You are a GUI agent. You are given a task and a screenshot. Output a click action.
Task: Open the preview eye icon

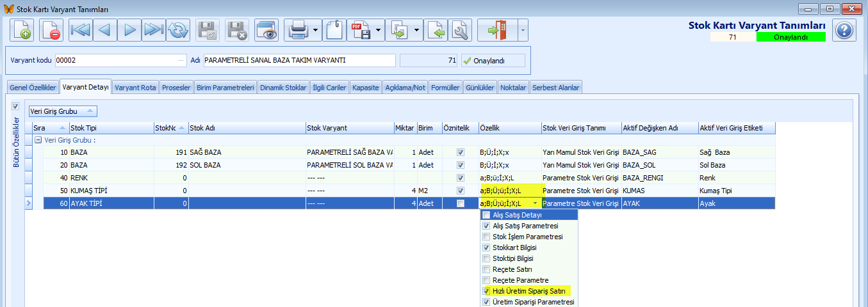click(266, 30)
